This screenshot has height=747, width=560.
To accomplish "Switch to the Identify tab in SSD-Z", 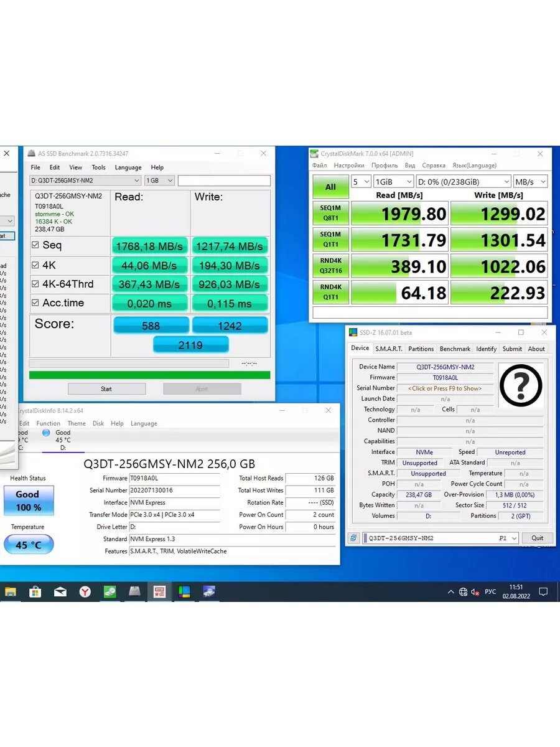I will click(487, 349).
